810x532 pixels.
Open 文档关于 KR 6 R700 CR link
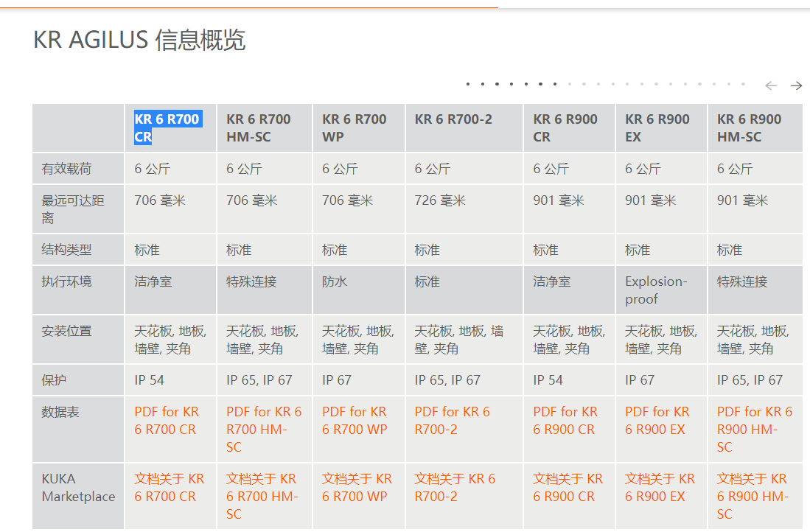click(169, 488)
